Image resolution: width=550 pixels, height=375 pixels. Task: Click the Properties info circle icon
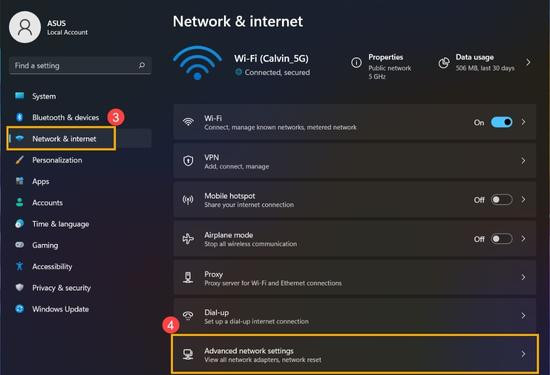coord(356,63)
